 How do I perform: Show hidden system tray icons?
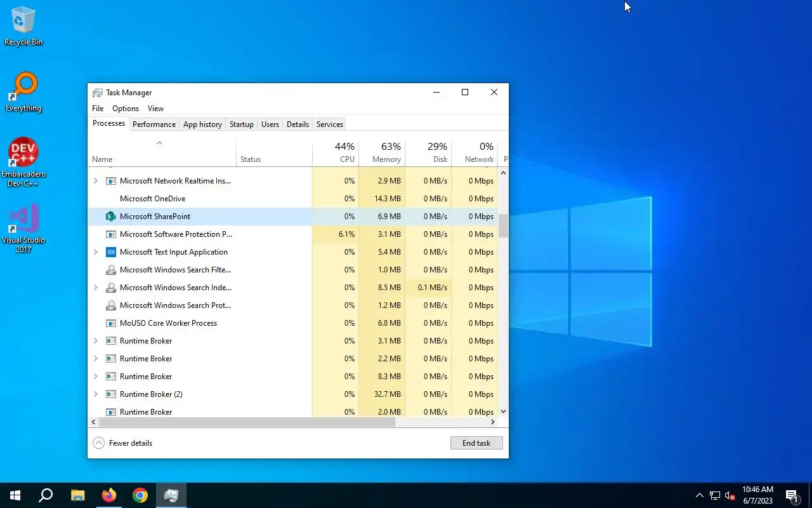pyautogui.click(x=700, y=495)
